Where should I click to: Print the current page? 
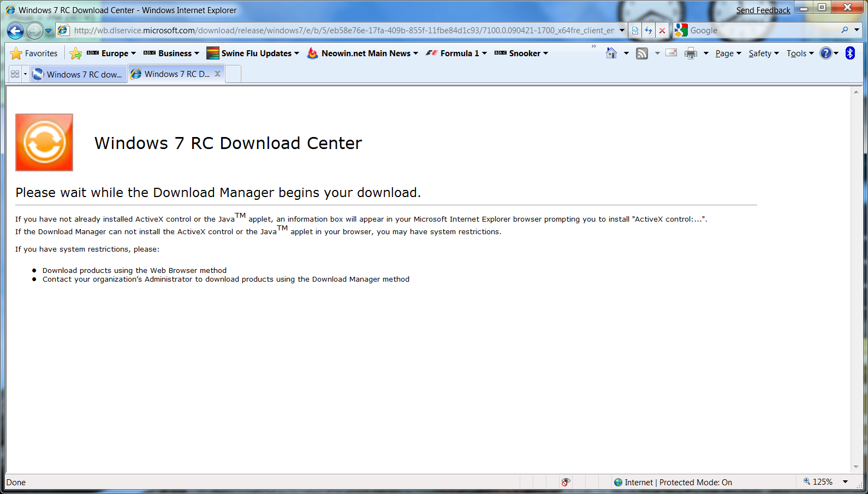tap(691, 53)
